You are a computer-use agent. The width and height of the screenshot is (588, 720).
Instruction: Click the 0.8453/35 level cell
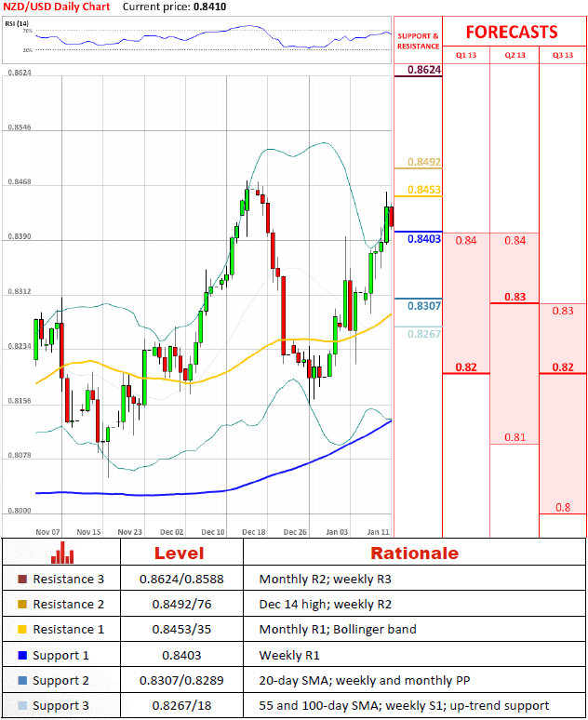(181, 629)
